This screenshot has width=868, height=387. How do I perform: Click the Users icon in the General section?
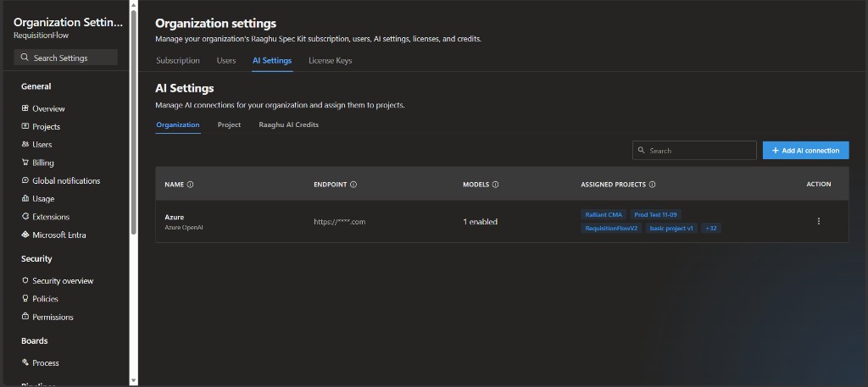tap(25, 144)
